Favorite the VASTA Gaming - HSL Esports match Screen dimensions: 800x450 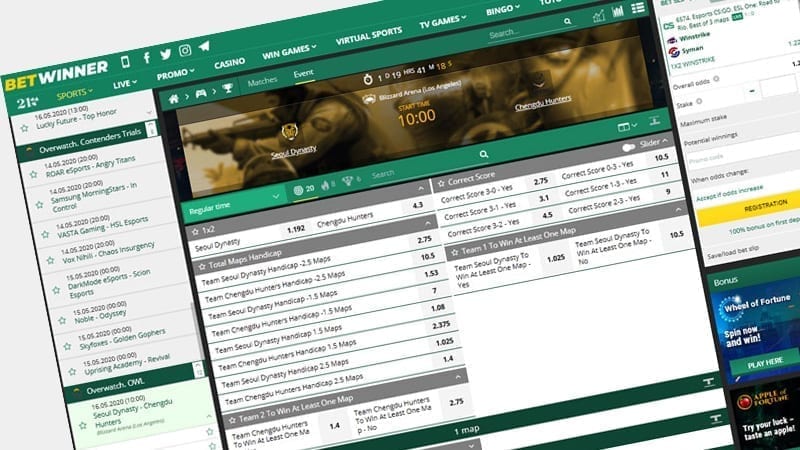click(x=45, y=234)
